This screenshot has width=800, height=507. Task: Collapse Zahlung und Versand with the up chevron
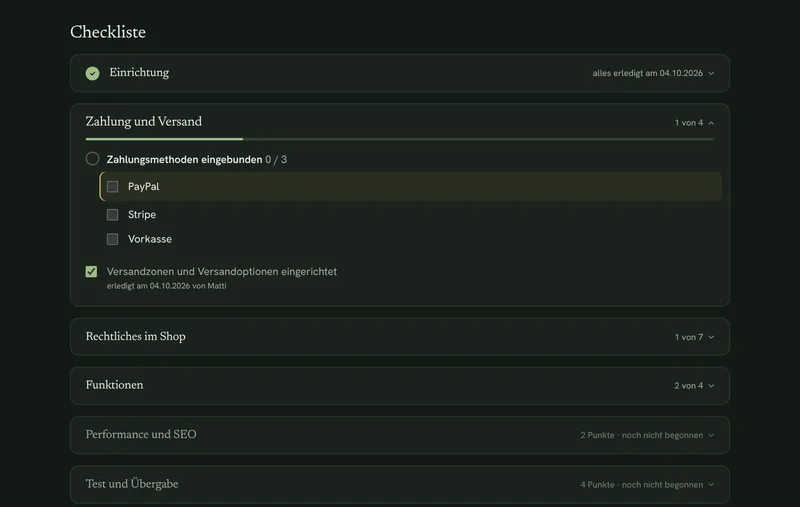click(x=711, y=123)
